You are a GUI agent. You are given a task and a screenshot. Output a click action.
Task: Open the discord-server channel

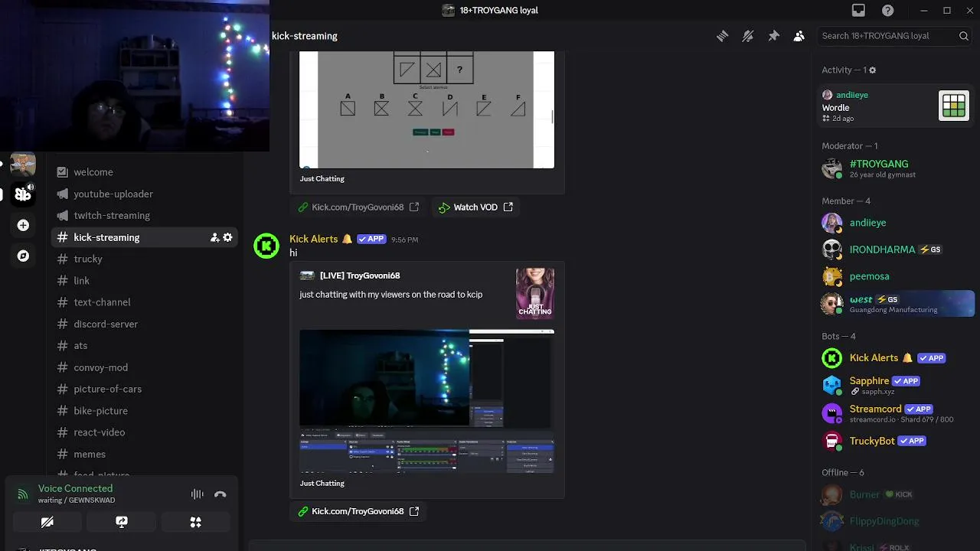(x=145, y=324)
